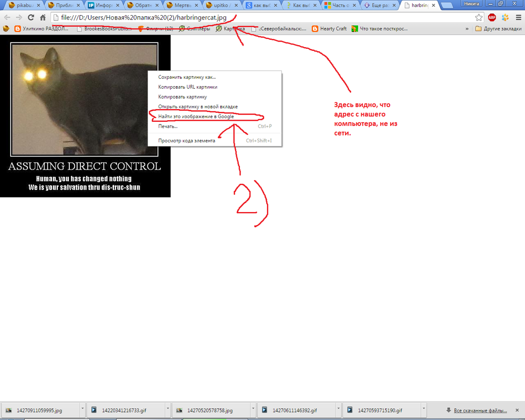Screen dimensions: 525x420
Task: Open the :.Северобайкальск:... bookmark
Action: tap(279, 29)
